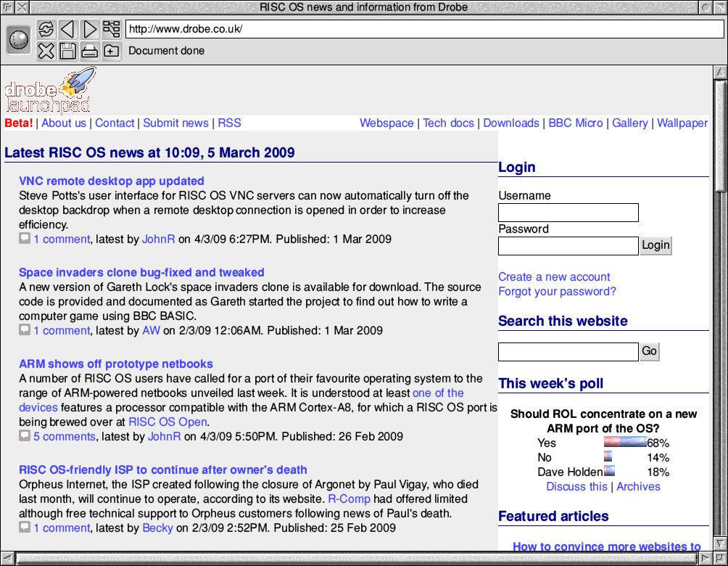Open the '5 comments' link

[x=65, y=436]
